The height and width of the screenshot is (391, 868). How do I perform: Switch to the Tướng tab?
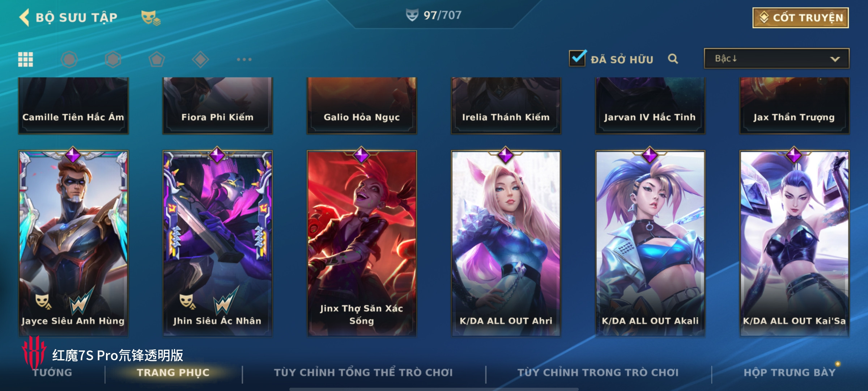[x=52, y=373]
